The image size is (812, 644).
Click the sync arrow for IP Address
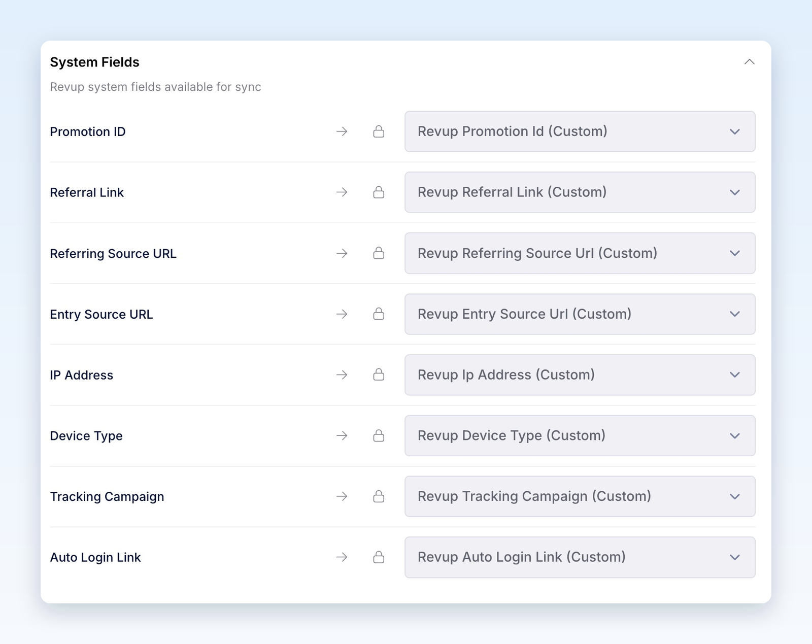click(x=342, y=375)
